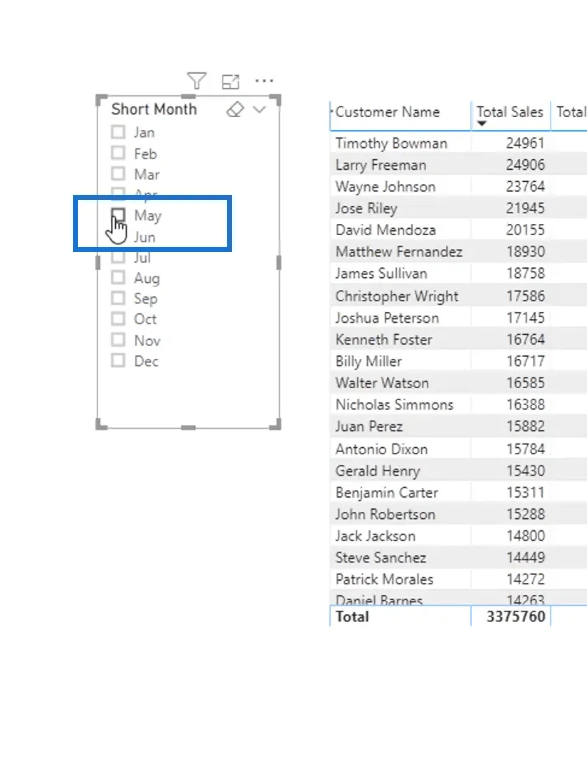Toggle the Aug checkbox
587x765 pixels.
click(118, 278)
